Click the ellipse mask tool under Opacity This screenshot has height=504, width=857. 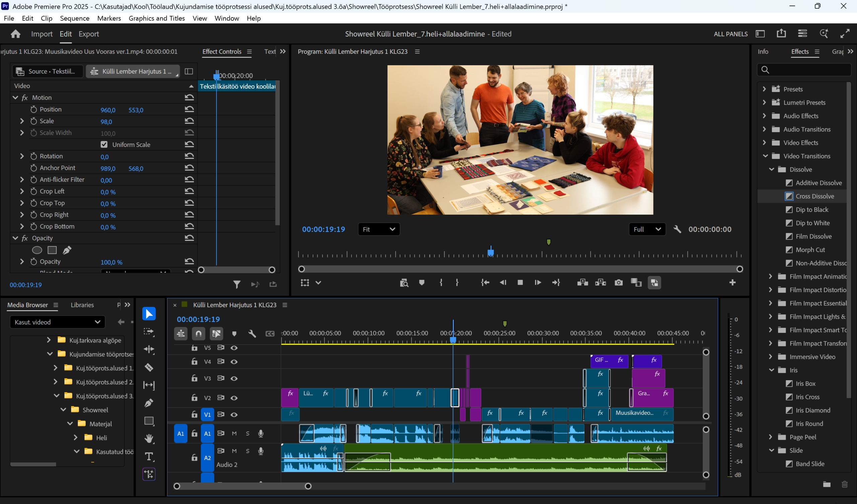[x=37, y=250]
